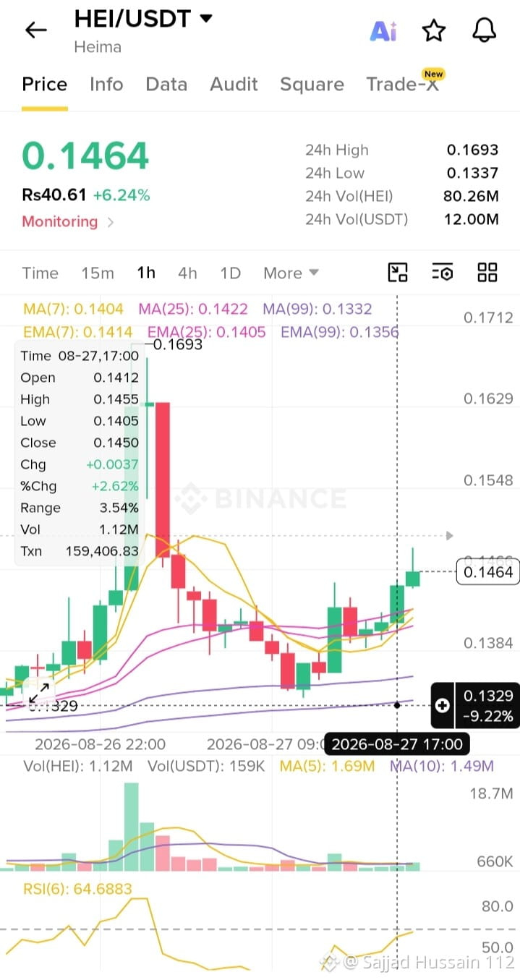Open chart indicator settings icon
Screen dimensions: 520x980
443,273
